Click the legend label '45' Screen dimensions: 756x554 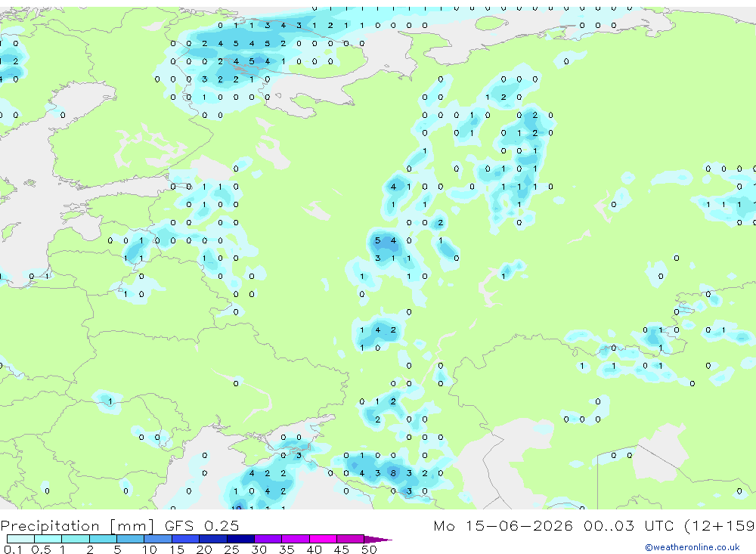[x=342, y=549]
